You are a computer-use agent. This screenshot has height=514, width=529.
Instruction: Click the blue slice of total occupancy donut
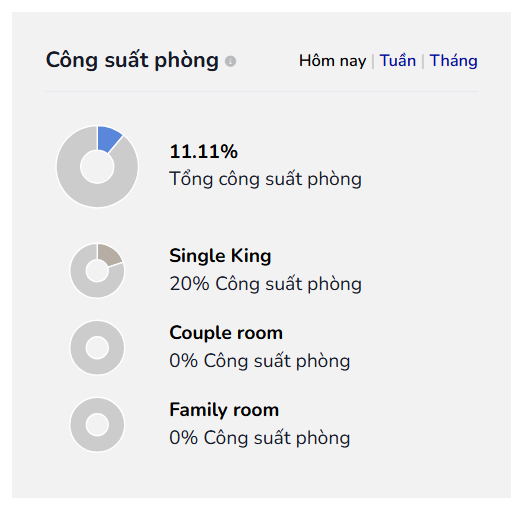coord(110,140)
